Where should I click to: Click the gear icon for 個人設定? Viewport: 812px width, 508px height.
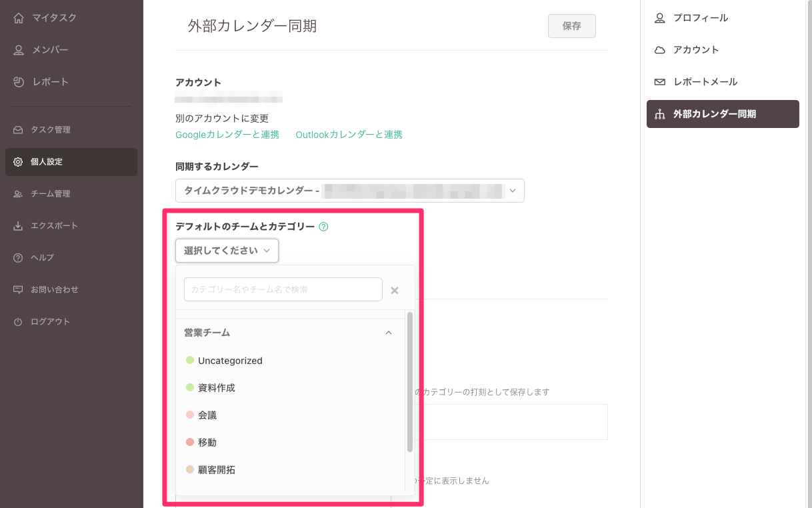(18, 162)
